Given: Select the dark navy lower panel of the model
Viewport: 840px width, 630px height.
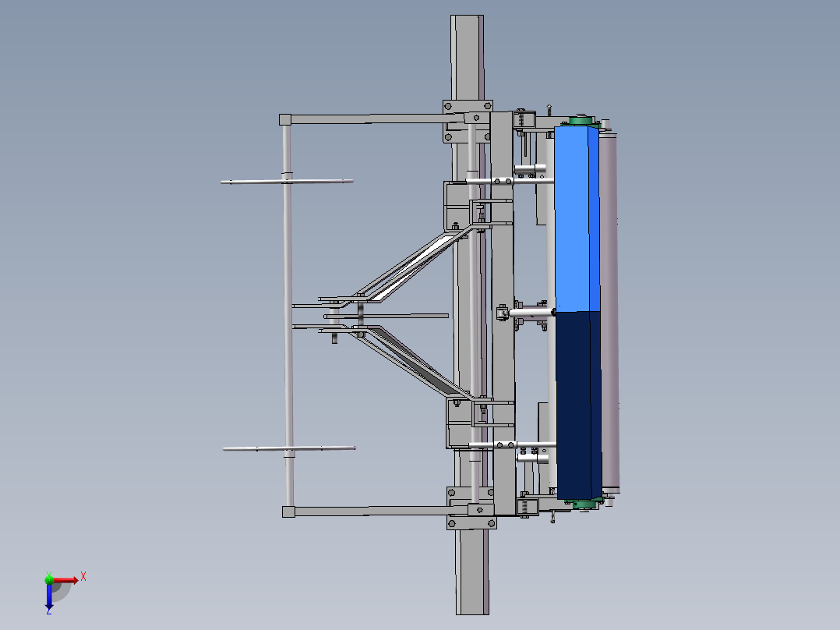Looking at the screenshot, I should click(x=578, y=405).
